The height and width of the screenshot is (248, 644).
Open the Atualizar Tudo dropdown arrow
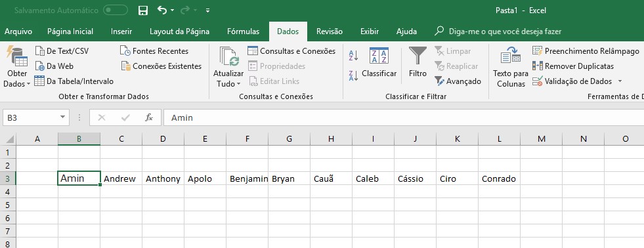[238, 84]
